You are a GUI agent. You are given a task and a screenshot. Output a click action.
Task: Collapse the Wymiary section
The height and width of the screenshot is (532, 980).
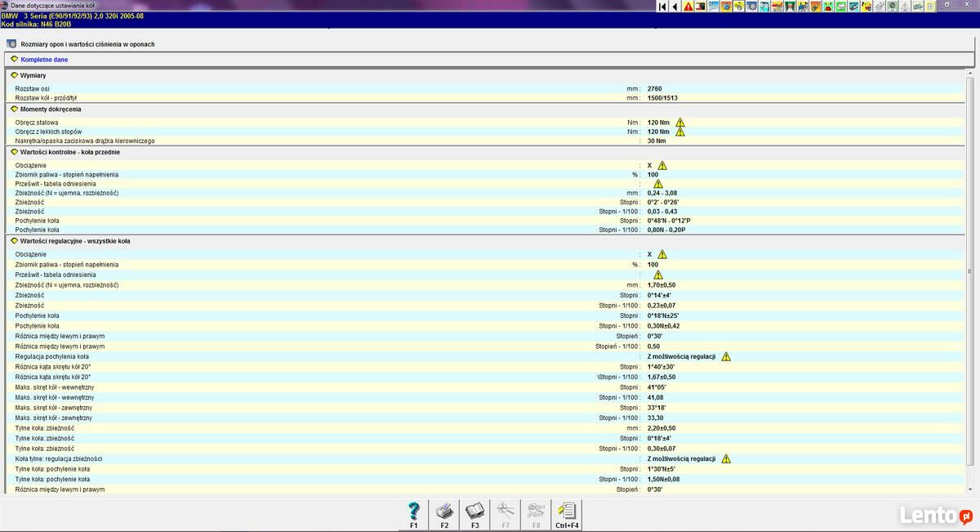click(x=15, y=75)
